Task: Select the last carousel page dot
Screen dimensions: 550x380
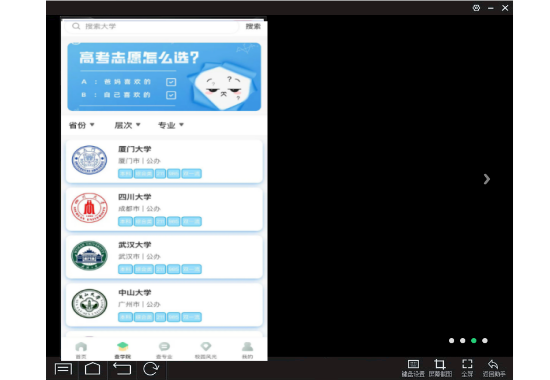Action: (x=485, y=340)
